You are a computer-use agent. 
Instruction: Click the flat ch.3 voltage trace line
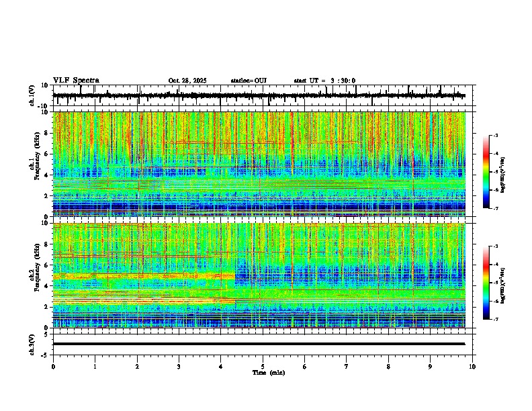tap(259, 344)
